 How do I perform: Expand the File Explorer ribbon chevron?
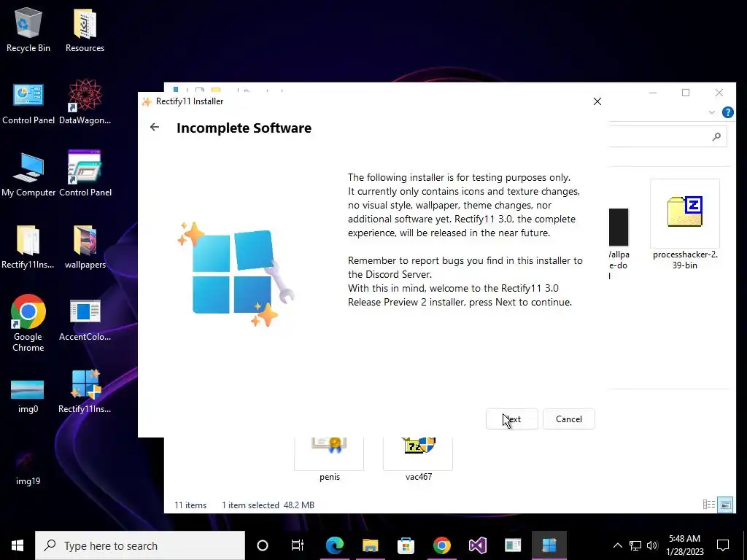(712, 112)
